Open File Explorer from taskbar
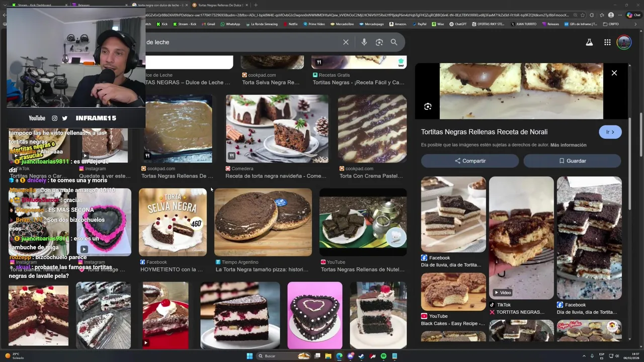This screenshot has height=362, width=644. (328, 356)
